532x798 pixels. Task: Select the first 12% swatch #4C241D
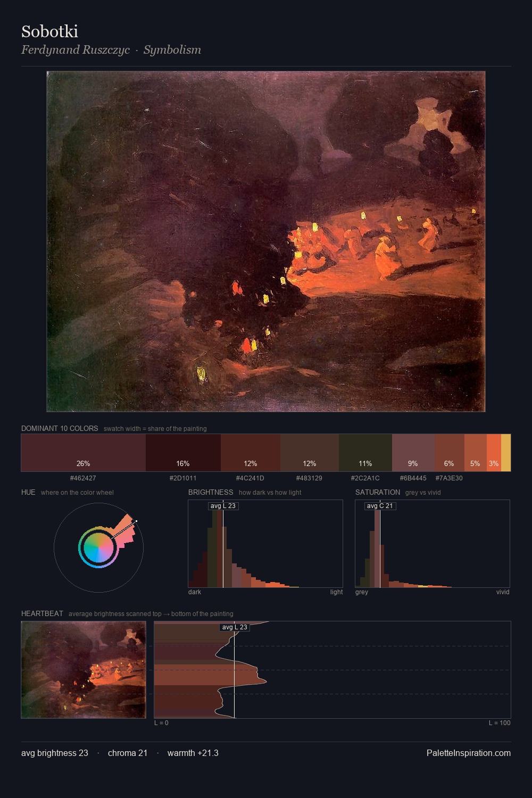pos(251,453)
